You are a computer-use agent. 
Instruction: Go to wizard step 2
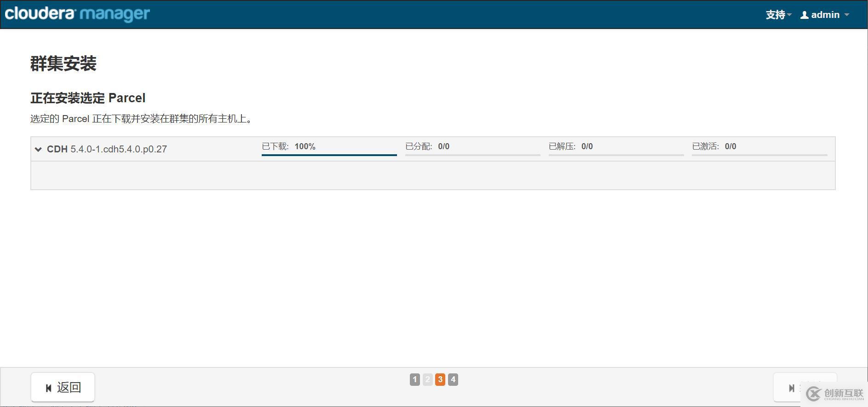click(428, 379)
